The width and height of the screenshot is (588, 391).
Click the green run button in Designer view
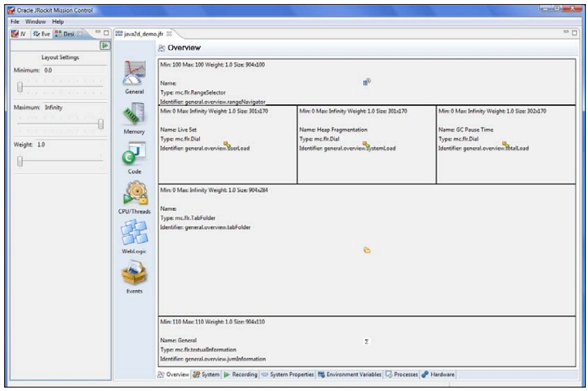coord(105,45)
